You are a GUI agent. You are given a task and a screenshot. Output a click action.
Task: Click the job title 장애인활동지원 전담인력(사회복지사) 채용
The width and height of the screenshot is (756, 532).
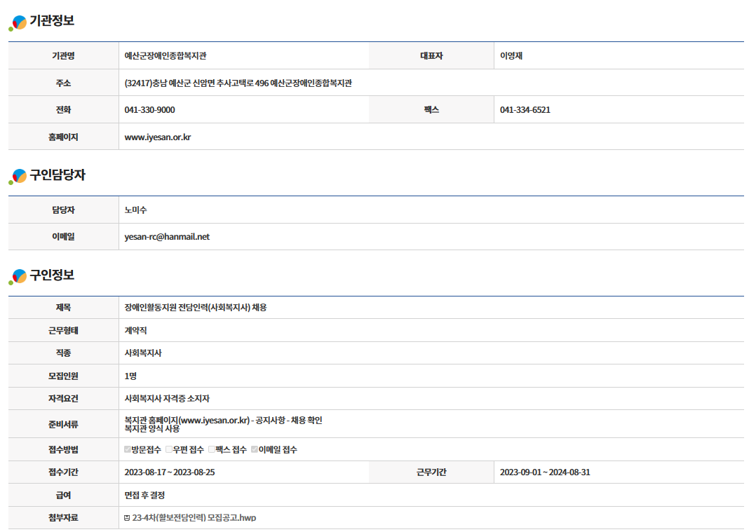(x=195, y=308)
